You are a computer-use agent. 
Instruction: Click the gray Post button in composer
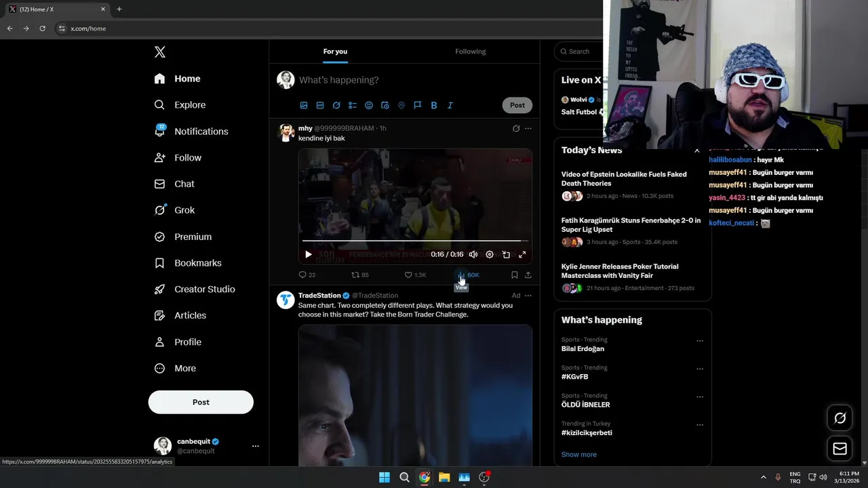click(517, 105)
